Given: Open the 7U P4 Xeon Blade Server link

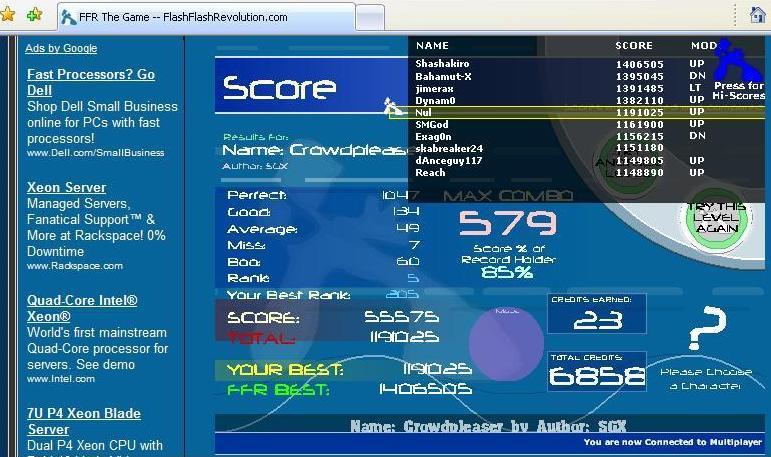Looking at the screenshot, I should pos(84,421).
